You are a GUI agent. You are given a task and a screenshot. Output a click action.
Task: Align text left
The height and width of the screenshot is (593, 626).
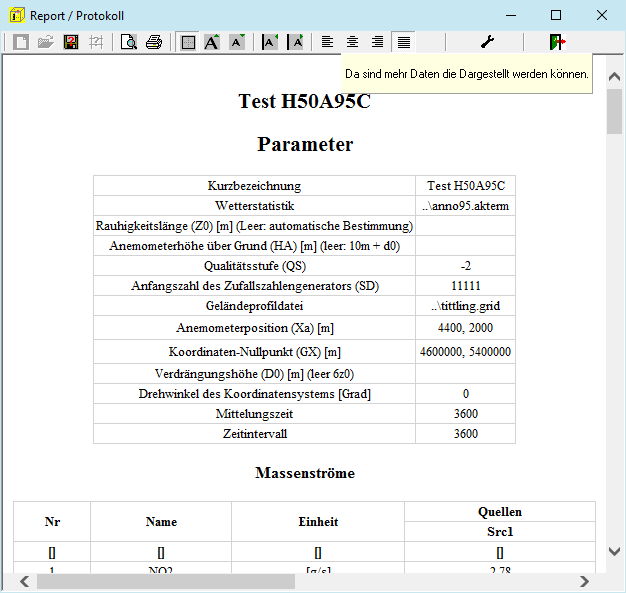click(327, 42)
